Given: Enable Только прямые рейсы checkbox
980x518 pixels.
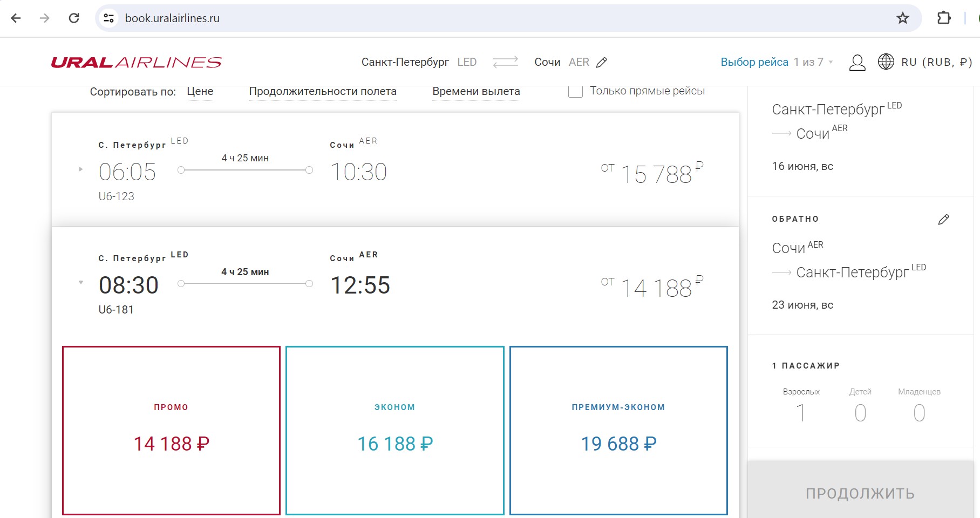Looking at the screenshot, I should [575, 91].
